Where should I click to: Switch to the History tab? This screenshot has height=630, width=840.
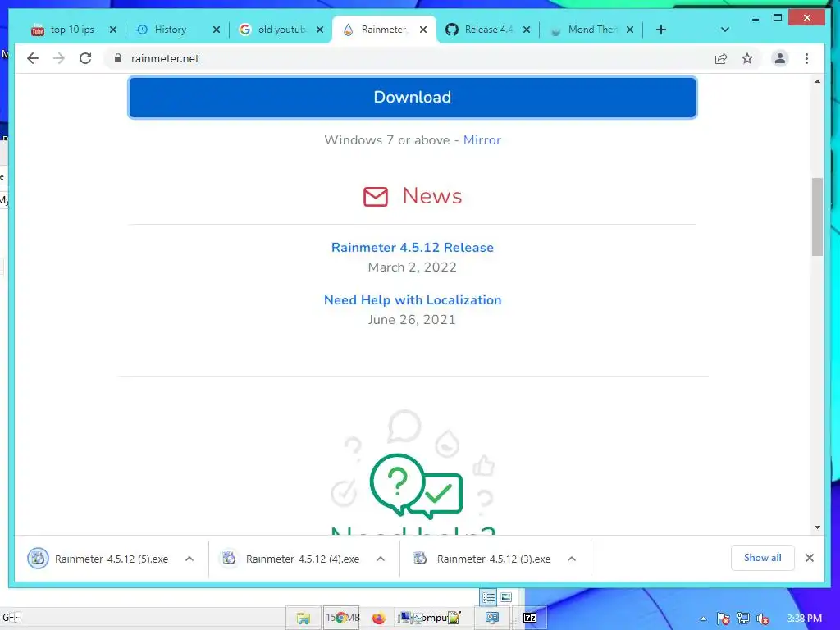[x=171, y=30]
